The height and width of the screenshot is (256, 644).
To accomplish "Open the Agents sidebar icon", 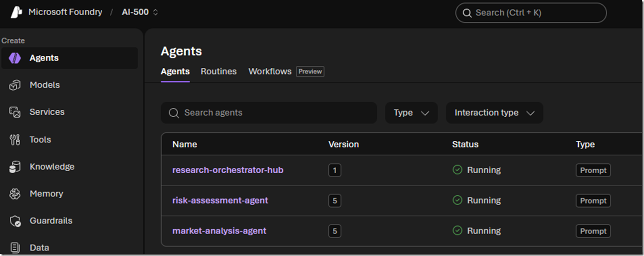I will pos(15,58).
